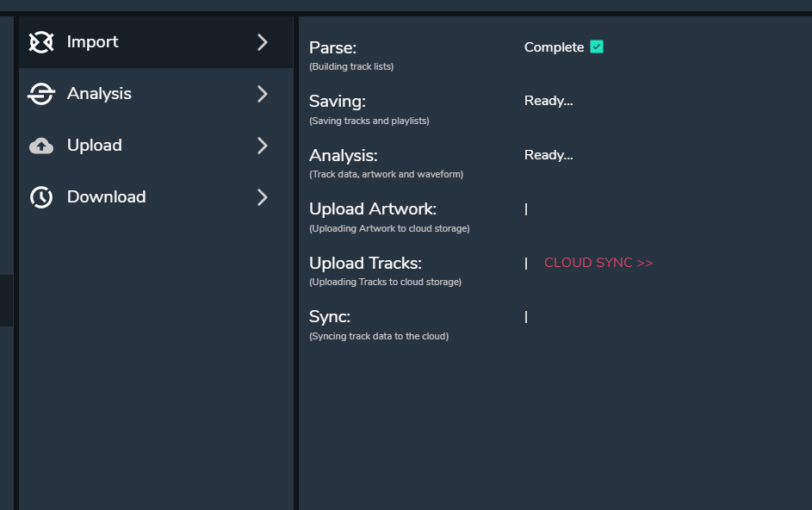Open the Analysis menu label
812x510 pixels.
99,94
